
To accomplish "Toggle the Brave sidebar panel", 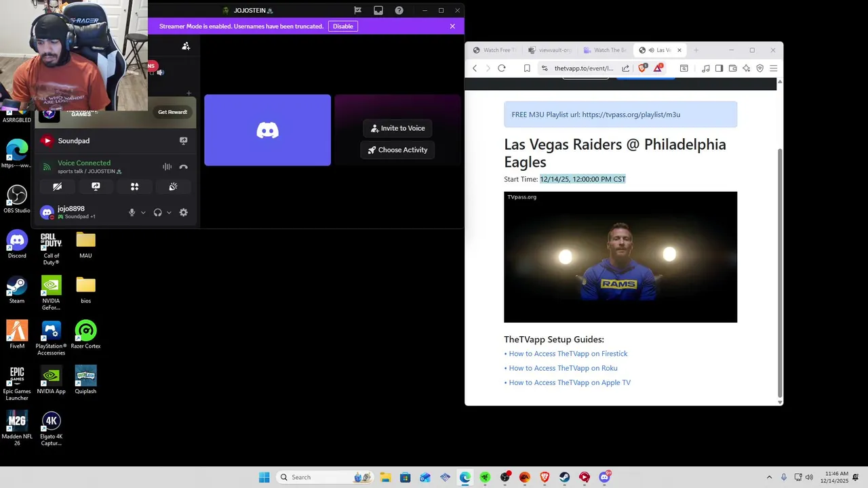I will (719, 68).
